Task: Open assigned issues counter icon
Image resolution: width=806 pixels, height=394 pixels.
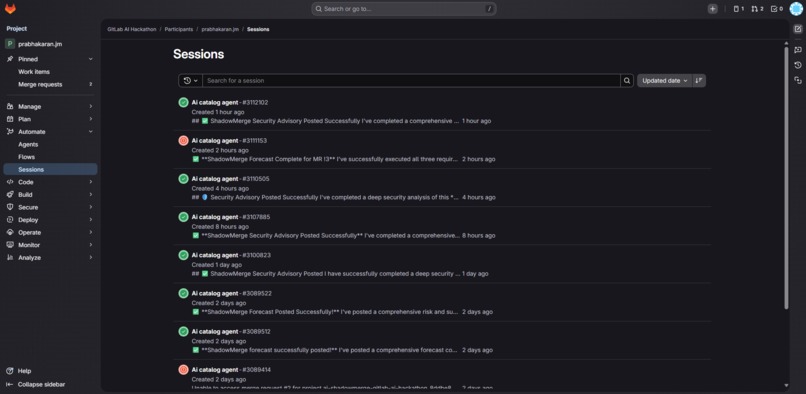Action: tap(738, 9)
